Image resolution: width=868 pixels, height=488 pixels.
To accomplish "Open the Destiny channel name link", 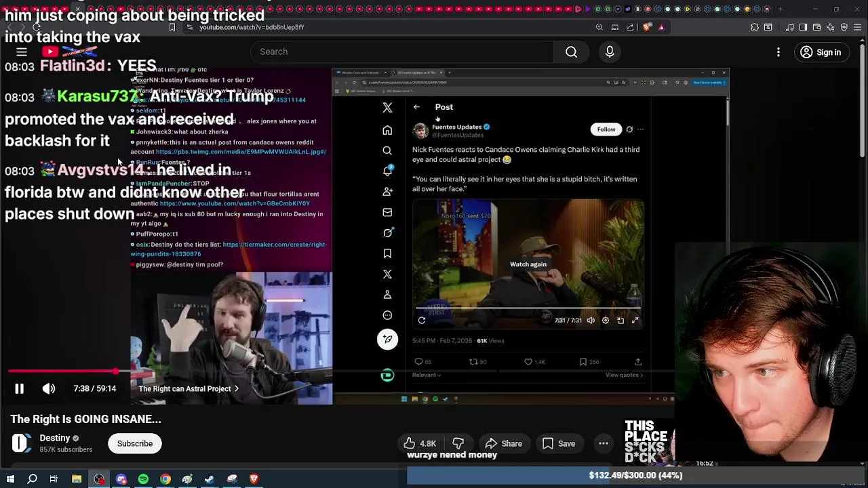I will click(55, 438).
